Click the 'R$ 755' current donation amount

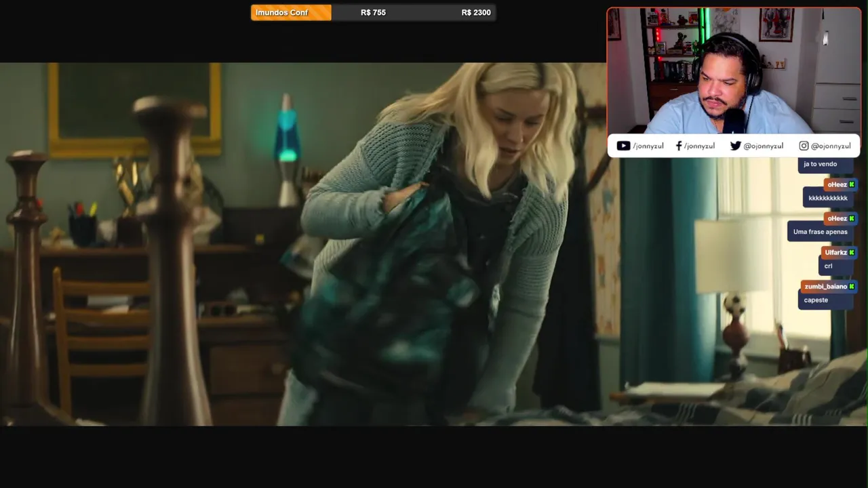pos(373,12)
